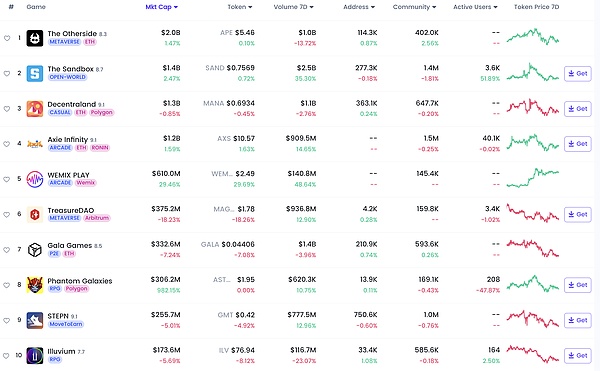Open the Axie Infinity logo
600x371 pixels.
(x=35, y=144)
